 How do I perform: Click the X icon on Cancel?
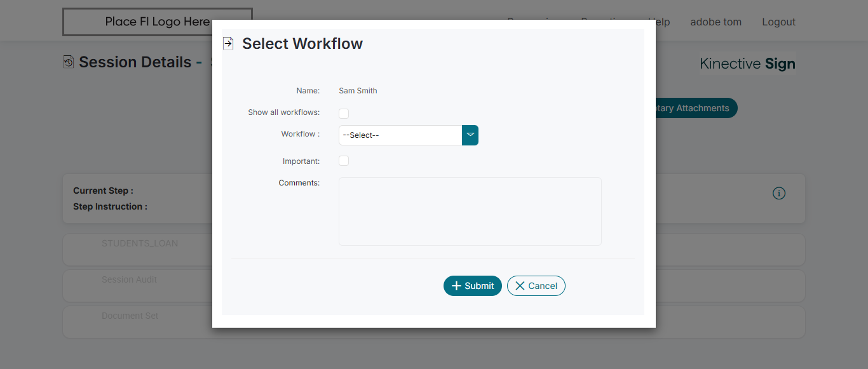pos(520,286)
